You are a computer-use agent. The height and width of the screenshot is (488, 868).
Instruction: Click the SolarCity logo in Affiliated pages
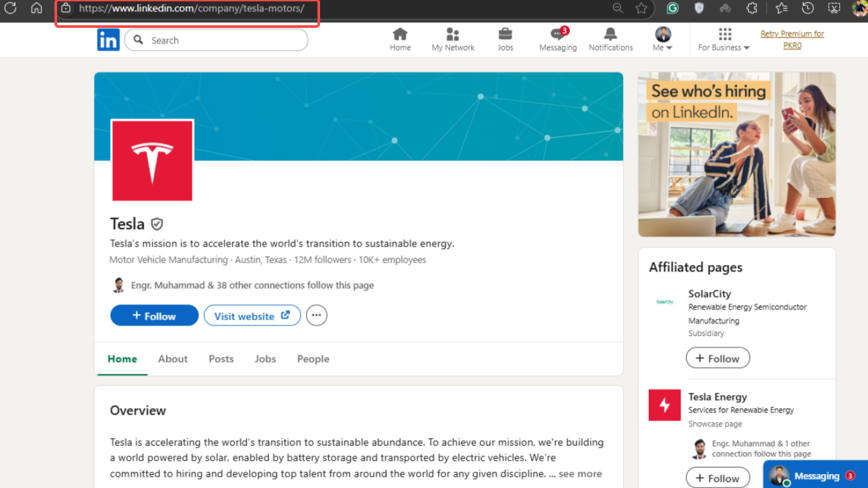click(665, 302)
